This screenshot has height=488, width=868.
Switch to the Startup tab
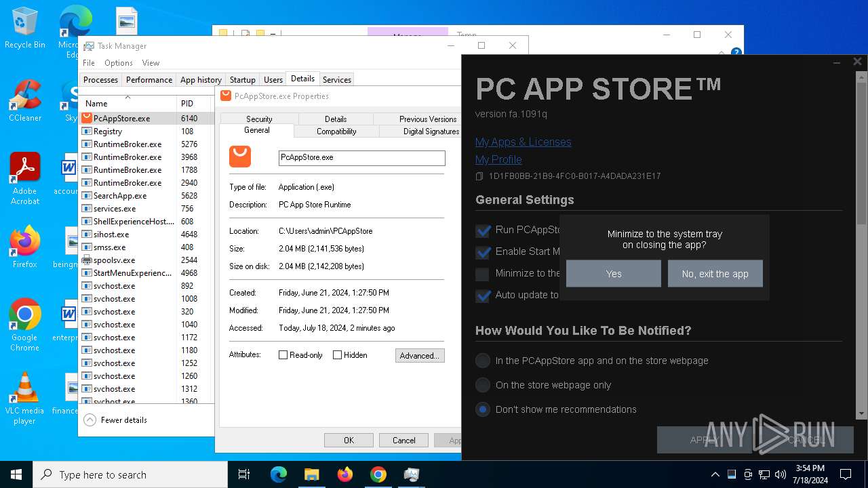[243, 79]
